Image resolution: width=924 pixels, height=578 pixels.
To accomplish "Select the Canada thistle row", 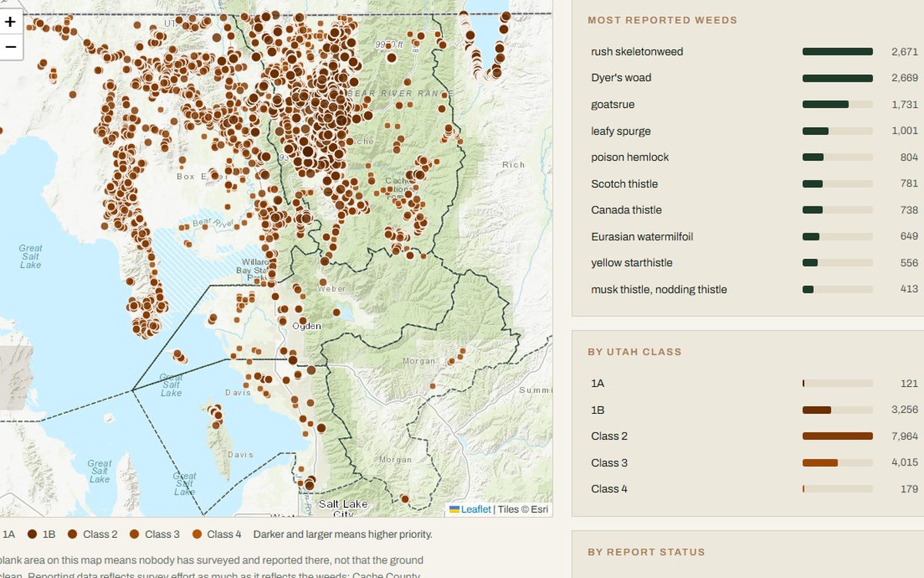I will click(754, 210).
